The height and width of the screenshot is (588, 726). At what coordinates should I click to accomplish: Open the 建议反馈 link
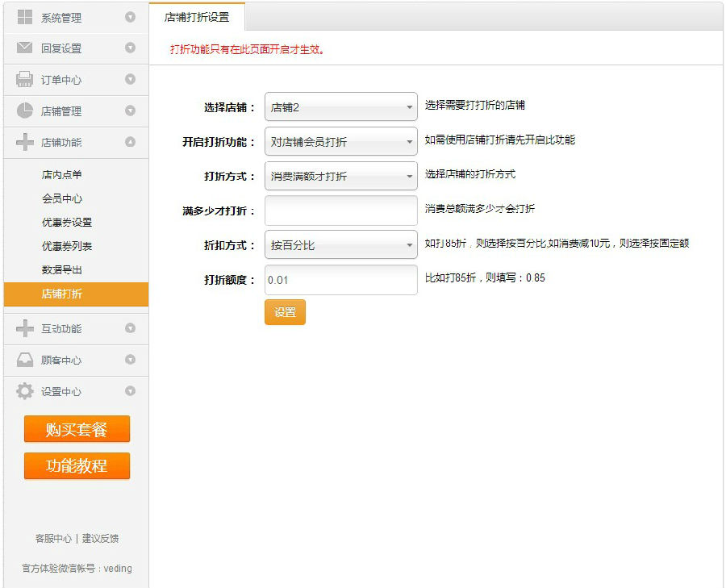(101, 539)
